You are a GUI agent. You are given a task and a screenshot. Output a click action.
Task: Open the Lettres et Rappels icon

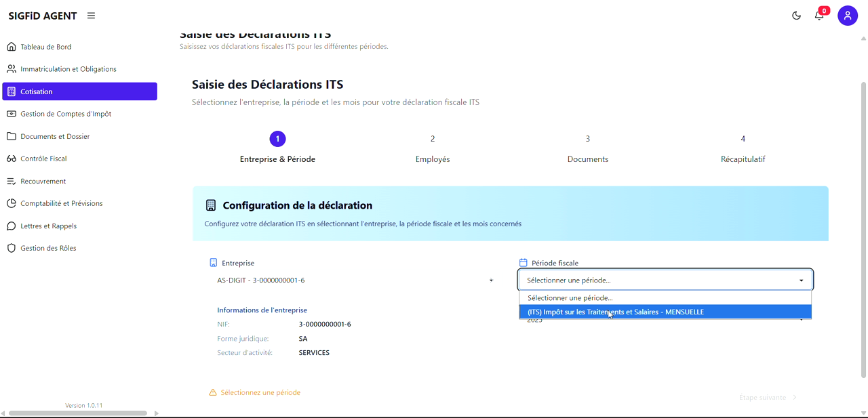pos(10,225)
